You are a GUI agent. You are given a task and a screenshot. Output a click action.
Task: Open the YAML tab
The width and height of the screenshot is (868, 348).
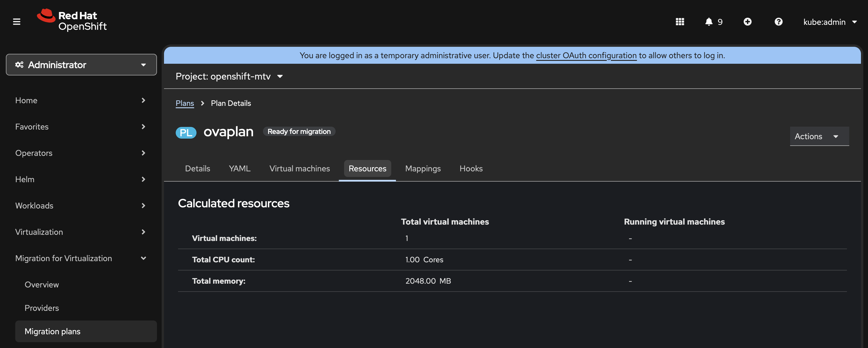pos(239,169)
